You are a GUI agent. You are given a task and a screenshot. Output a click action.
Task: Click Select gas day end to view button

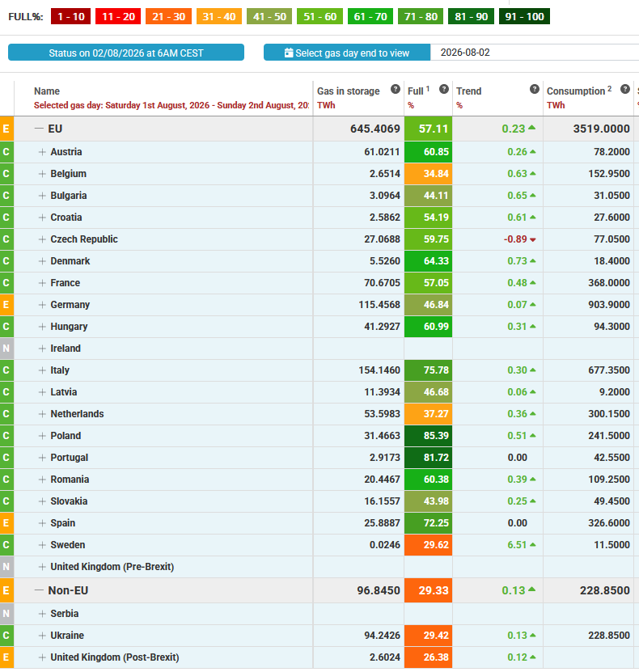[x=347, y=53]
